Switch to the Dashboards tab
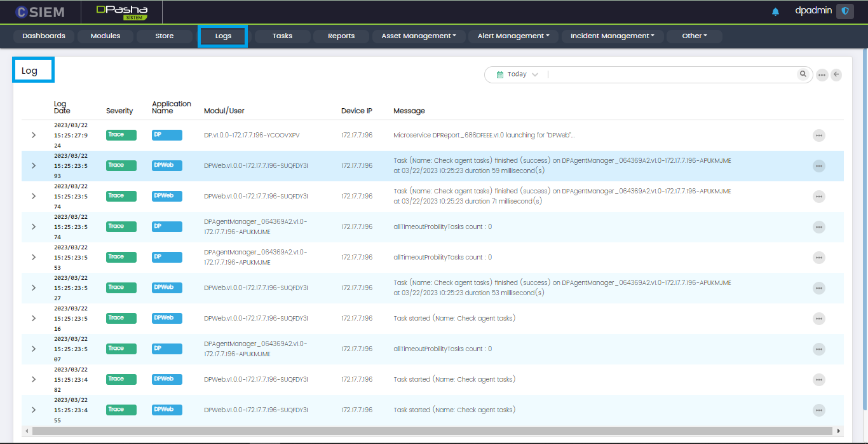This screenshot has height=444, width=868. pos(44,36)
